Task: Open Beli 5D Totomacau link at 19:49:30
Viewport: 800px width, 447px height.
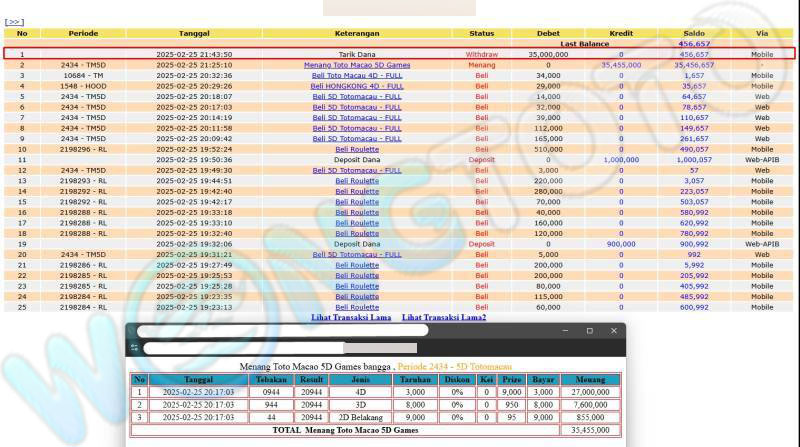Action: (x=357, y=170)
